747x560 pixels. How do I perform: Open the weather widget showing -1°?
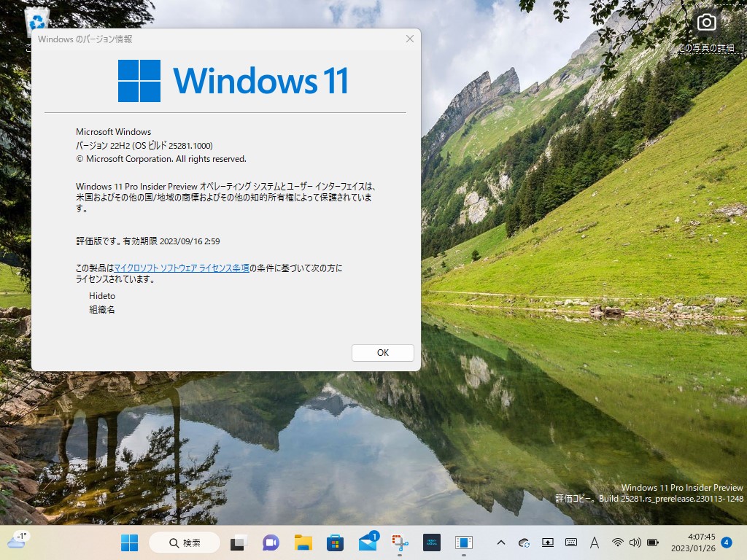pyautogui.click(x=16, y=542)
